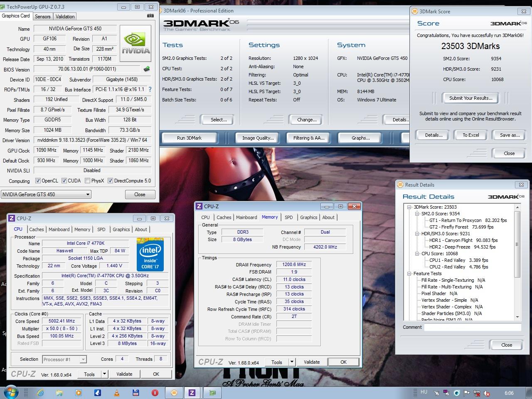532x399 pixels.
Task: Click the Comment field in Result Details
Action: [x=472, y=328]
